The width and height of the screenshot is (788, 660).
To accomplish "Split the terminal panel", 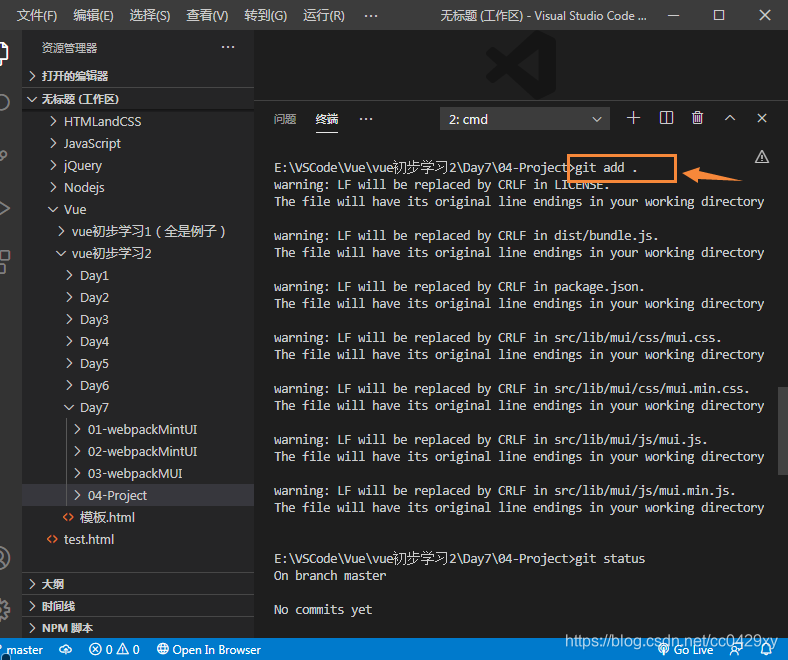I will (x=666, y=119).
